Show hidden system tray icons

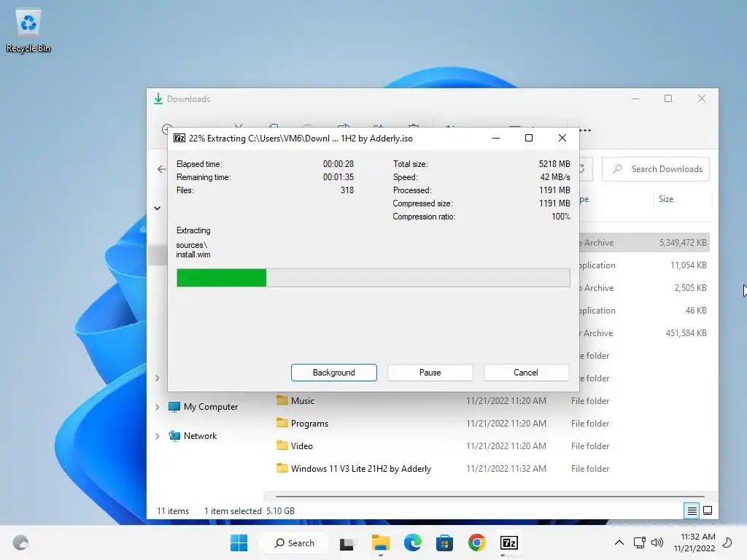(x=619, y=542)
